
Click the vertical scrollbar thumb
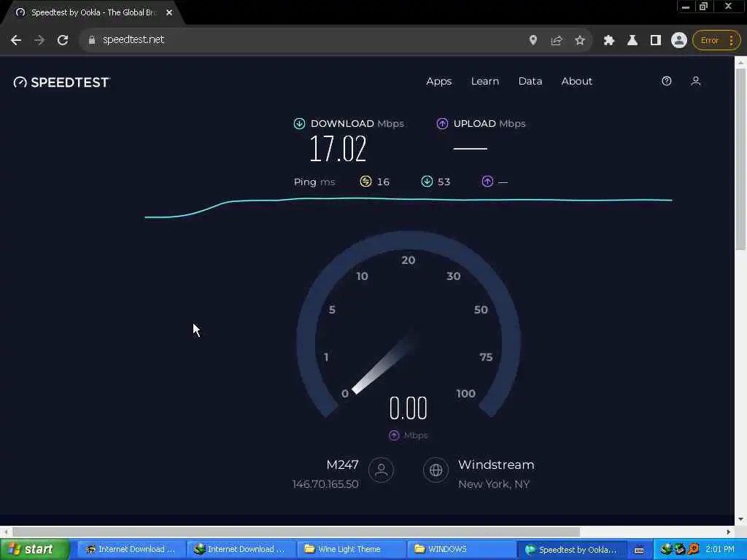click(x=740, y=160)
